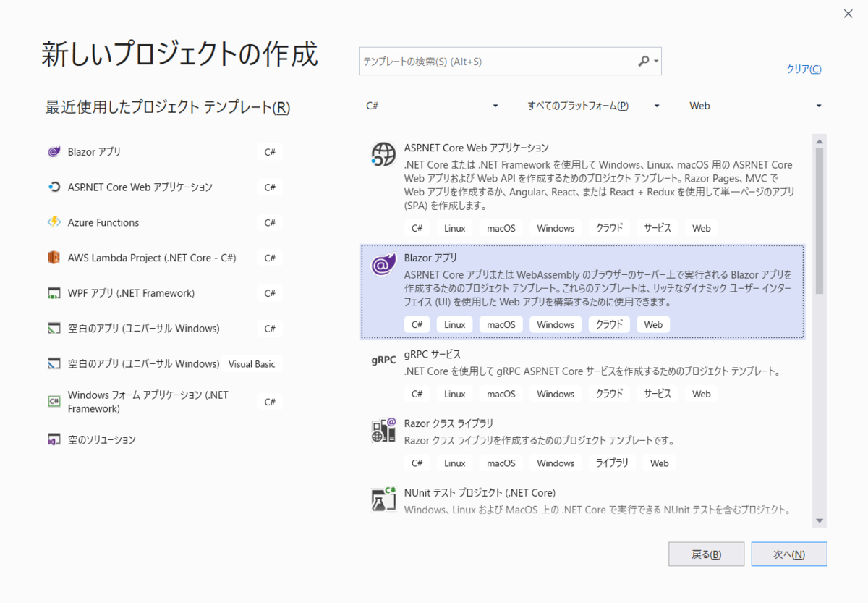Image resolution: width=868 pixels, height=603 pixels.
Task: Select NUnit テスト プロジェクト (.NET Core) template
Action: pyautogui.click(x=582, y=499)
